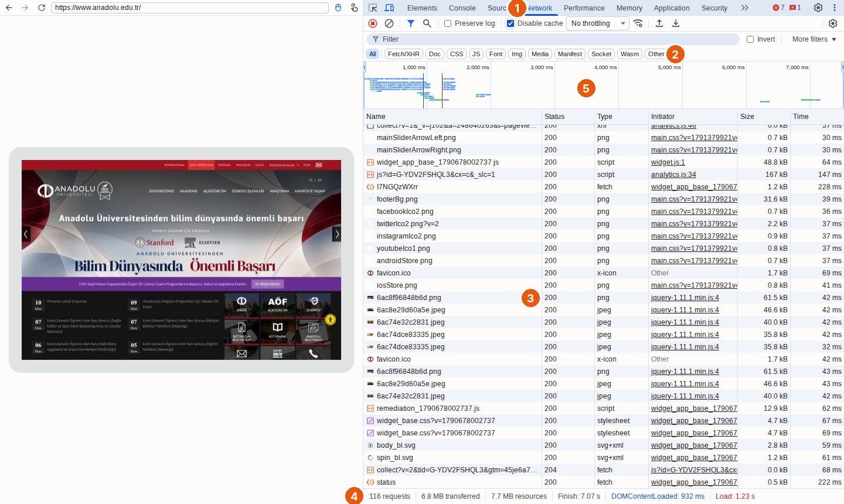Enable the Preserve log checkbox
Image resolution: width=844 pixels, height=504 pixels.
coord(448,23)
